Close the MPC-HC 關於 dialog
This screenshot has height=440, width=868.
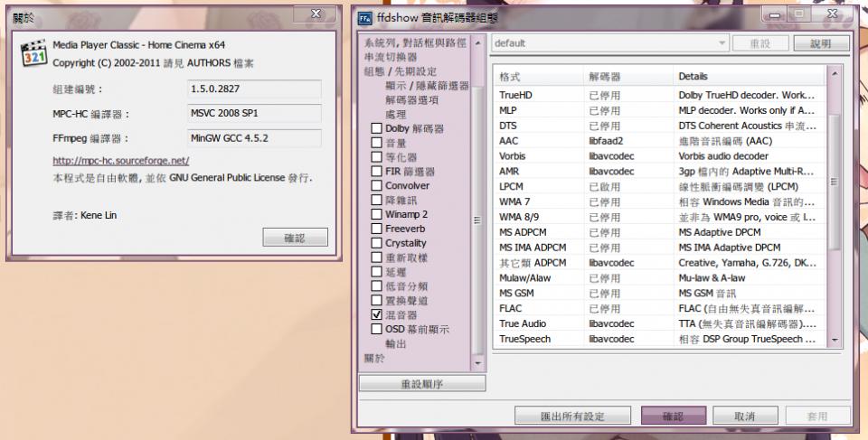click(x=316, y=14)
